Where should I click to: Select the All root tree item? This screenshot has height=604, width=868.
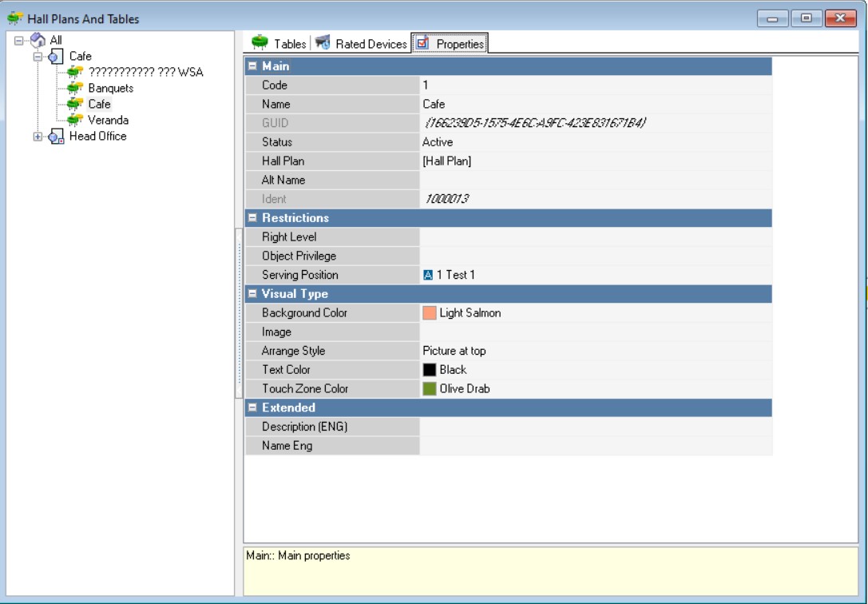click(56, 40)
